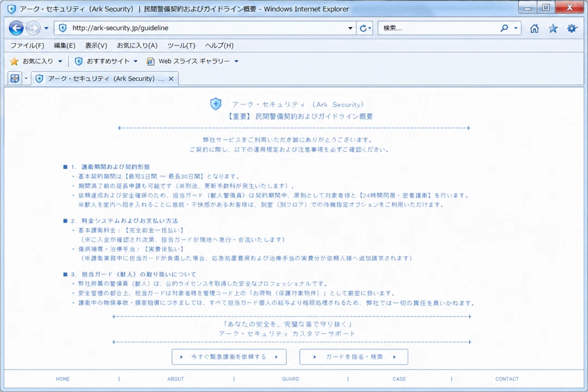588x392 pixels.
Task: Click the shield site icon in address bar
Action: (63, 28)
